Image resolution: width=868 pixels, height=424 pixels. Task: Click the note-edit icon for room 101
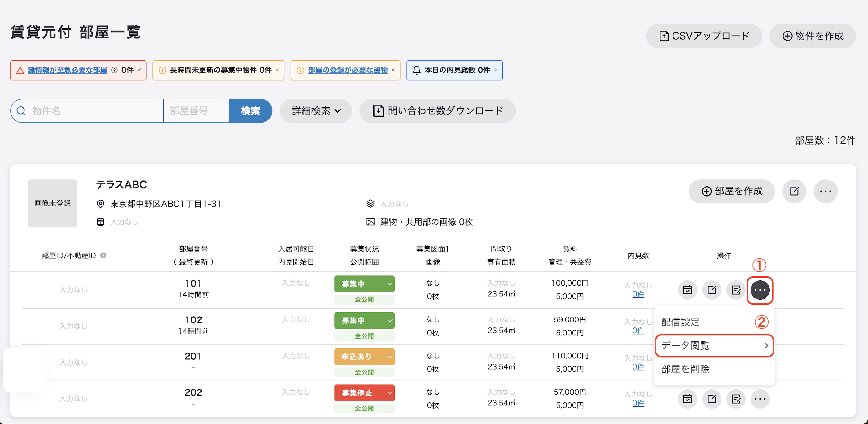click(x=736, y=290)
